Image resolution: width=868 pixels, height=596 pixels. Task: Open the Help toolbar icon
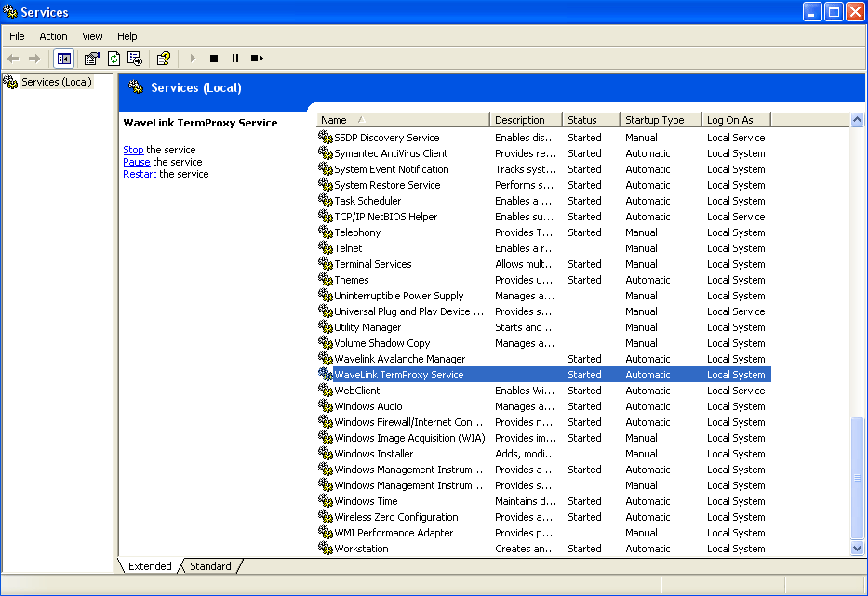tap(163, 58)
